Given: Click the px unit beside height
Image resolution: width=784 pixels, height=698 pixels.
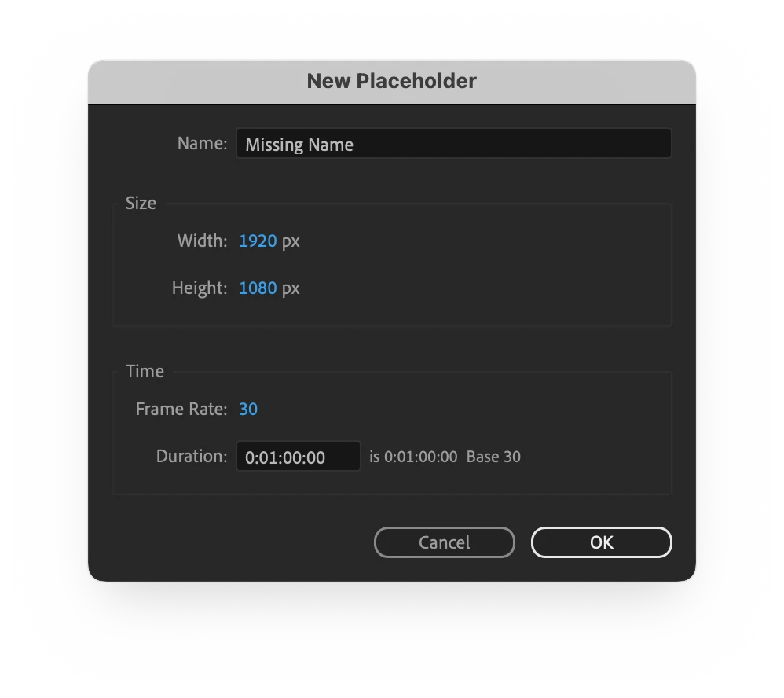Looking at the screenshot, I should click(x=291, y=288).
